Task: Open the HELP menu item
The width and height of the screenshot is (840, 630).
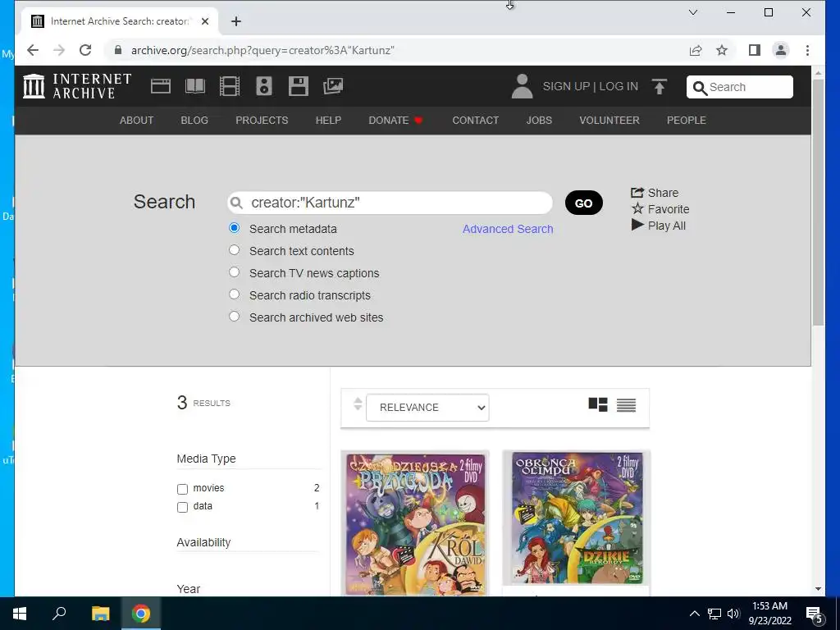Action: pyautogui.click(x=328, y=121)
